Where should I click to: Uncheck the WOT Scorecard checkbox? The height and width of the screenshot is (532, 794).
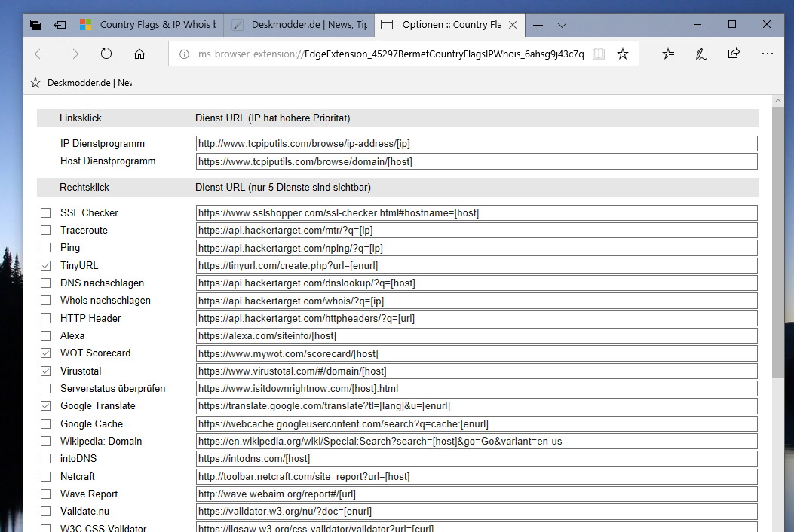tap(45, 353)
